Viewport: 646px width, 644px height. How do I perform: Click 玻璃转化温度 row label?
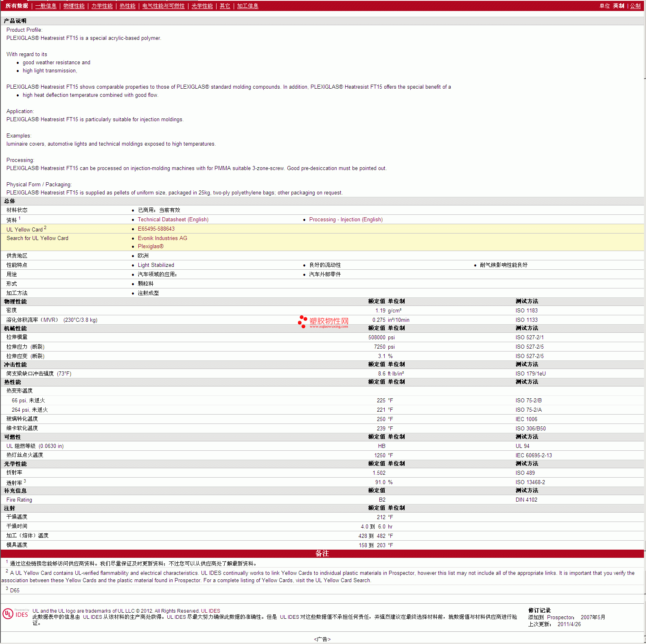22,419
